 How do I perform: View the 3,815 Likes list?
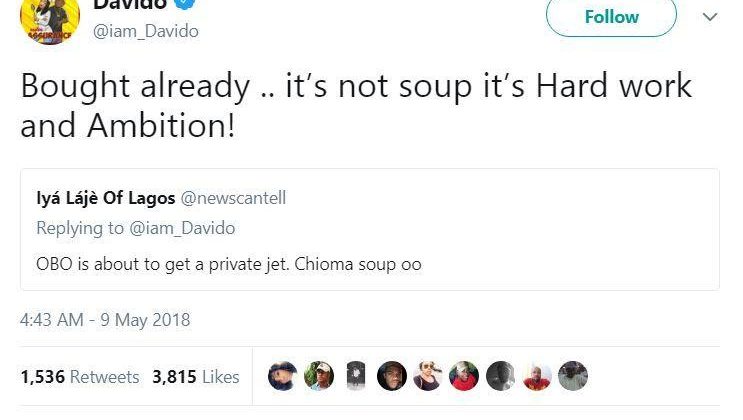(x=195, y=377)
